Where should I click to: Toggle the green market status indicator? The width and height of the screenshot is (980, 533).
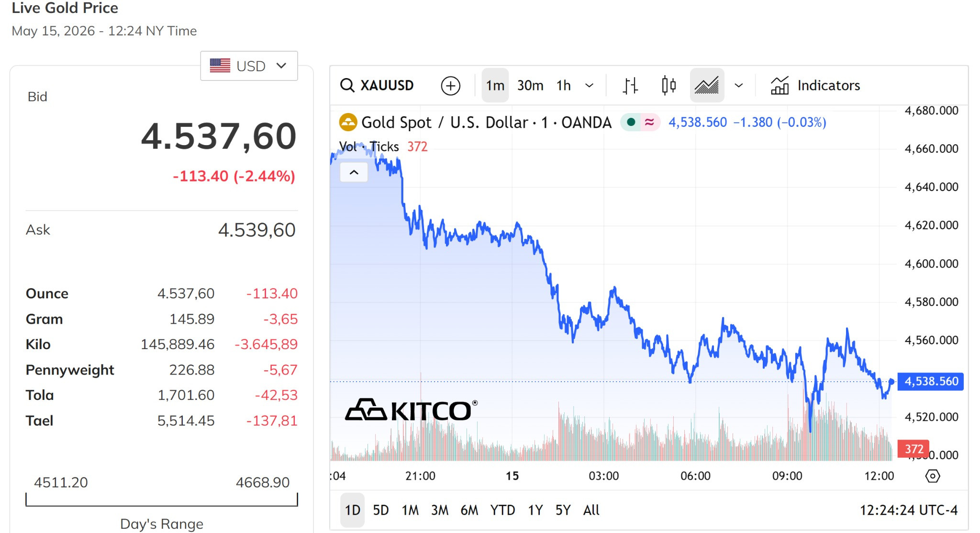click(631, 122)
